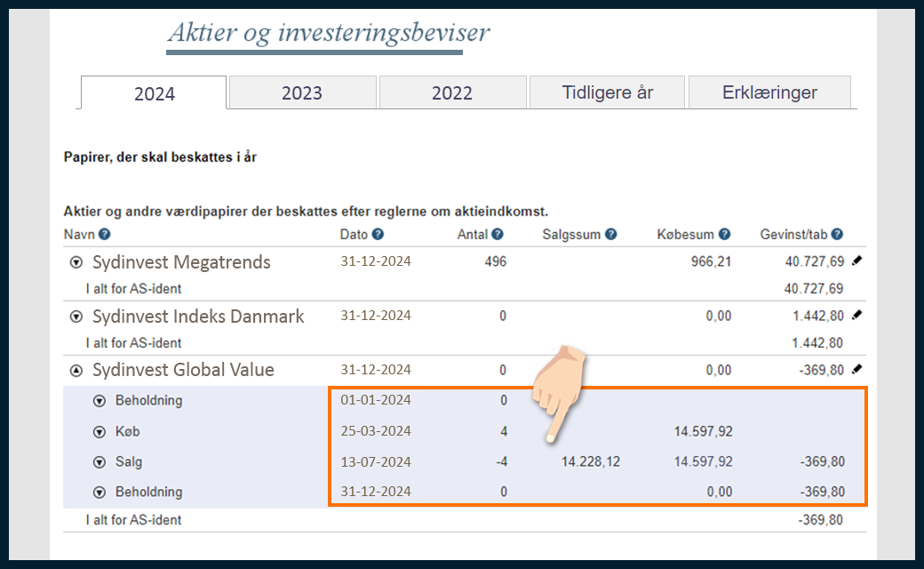Open the 2022 tab
The width and height of the screenshot is (924, 569).
pos(452,92)
